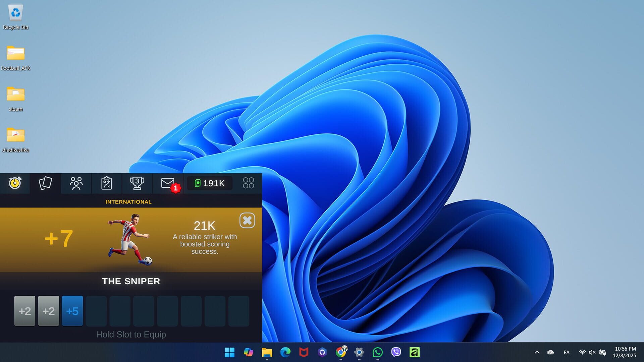This screenshot has height=362, width=644.
Task: View the trophy rankings screen
Action: [137, 183]
